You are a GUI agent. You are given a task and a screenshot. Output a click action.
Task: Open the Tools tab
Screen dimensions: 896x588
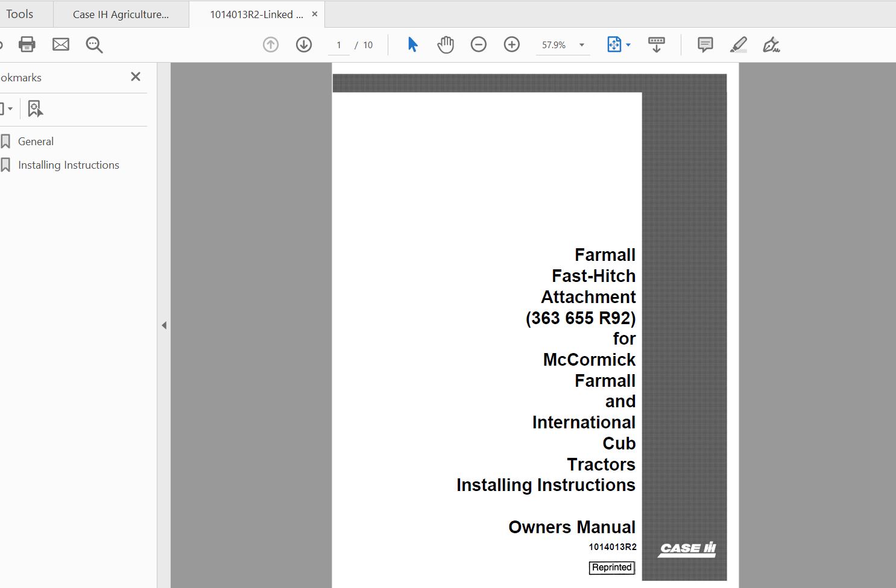coord(20,14)
